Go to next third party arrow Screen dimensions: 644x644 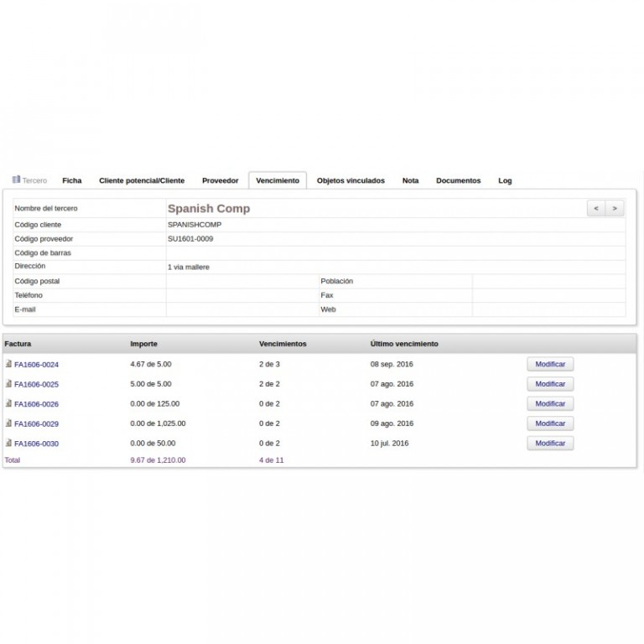click(615, 208)
